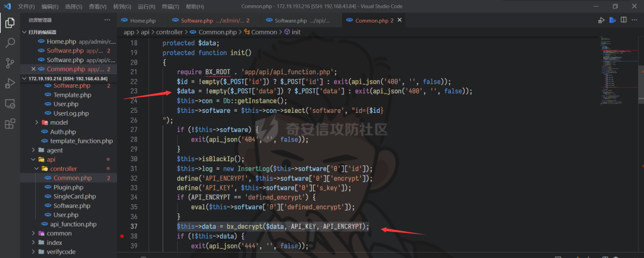The image size is (644, 258).
Task: Open Software.php app/api in open editors
Action: 69,60
